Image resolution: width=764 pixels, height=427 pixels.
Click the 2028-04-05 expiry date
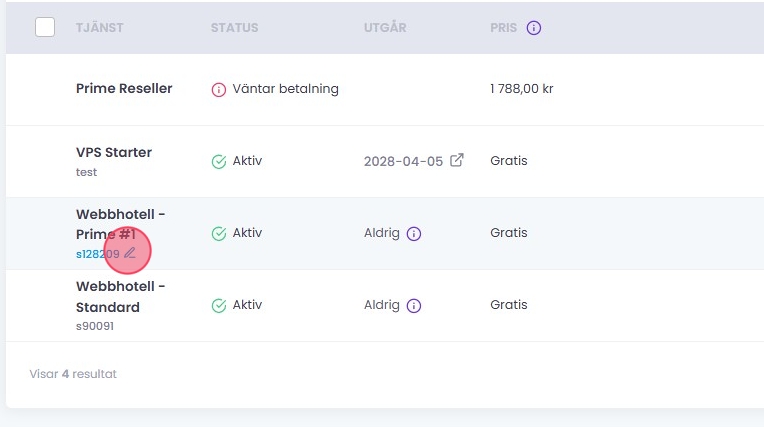(403, 161)
